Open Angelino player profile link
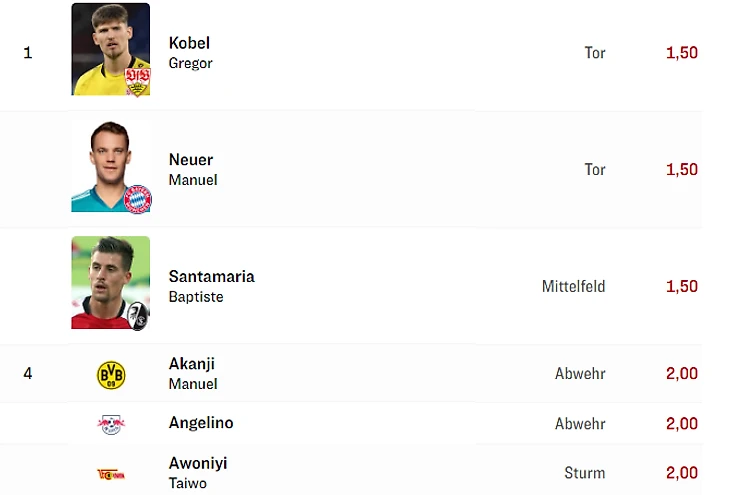Image resolution: width=730 pixels, height=495 pixels. pyautogui.click(x=201, y=423)
